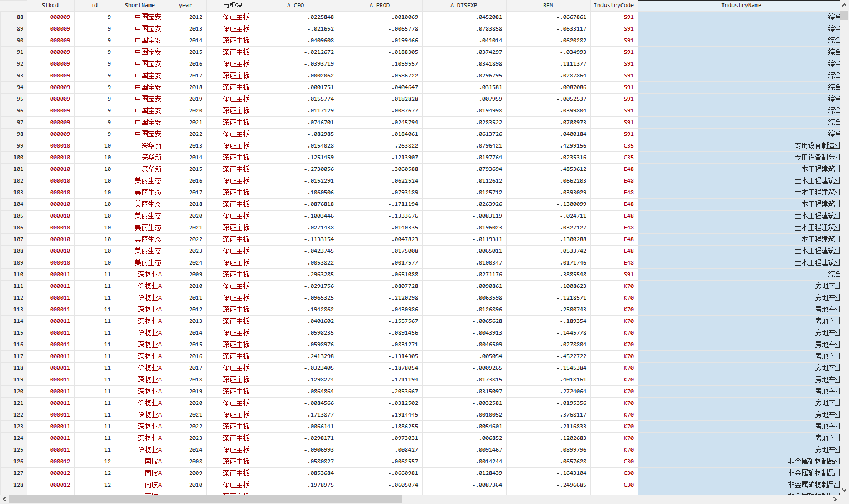Screen dimensions: 849x504
Task: Click the vertical scrollbar down arrow
Action: 845,490
